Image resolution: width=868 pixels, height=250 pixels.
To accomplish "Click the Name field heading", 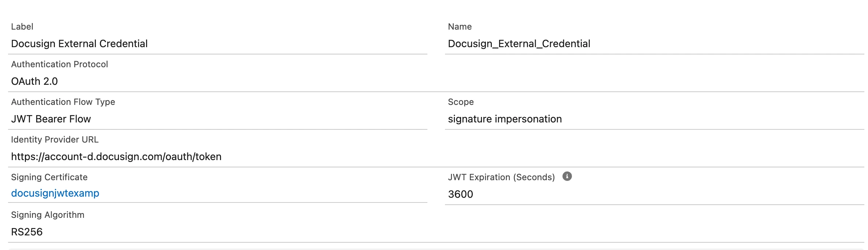I will coord(460,27).
